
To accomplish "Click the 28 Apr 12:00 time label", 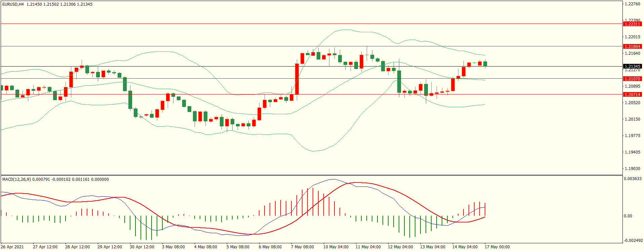I will click(x=77, y=247).
